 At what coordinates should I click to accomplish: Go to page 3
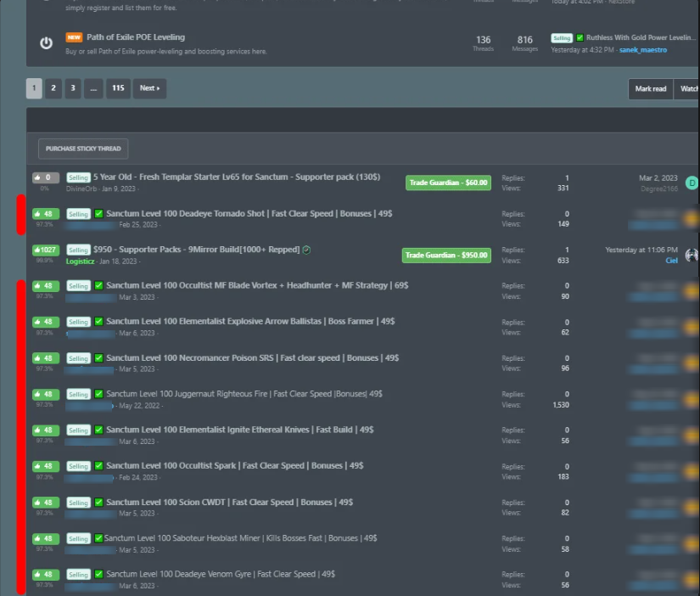pyautogui.click(x=73, y=88)
